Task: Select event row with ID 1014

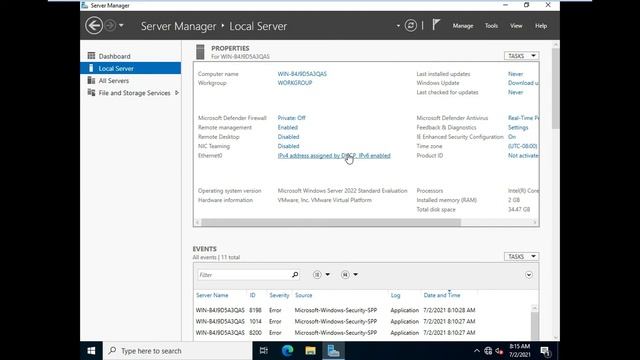Action: tap(362, 321)
